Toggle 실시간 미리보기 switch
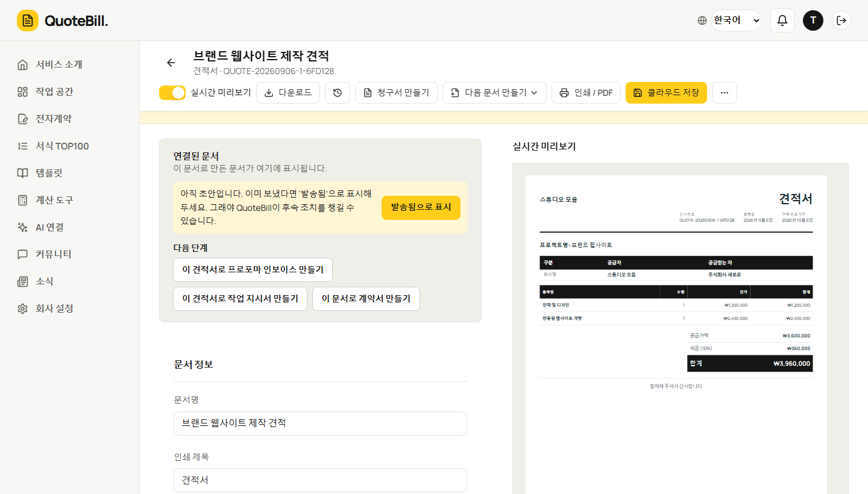The image size is (868, 494). click(172, 93)
